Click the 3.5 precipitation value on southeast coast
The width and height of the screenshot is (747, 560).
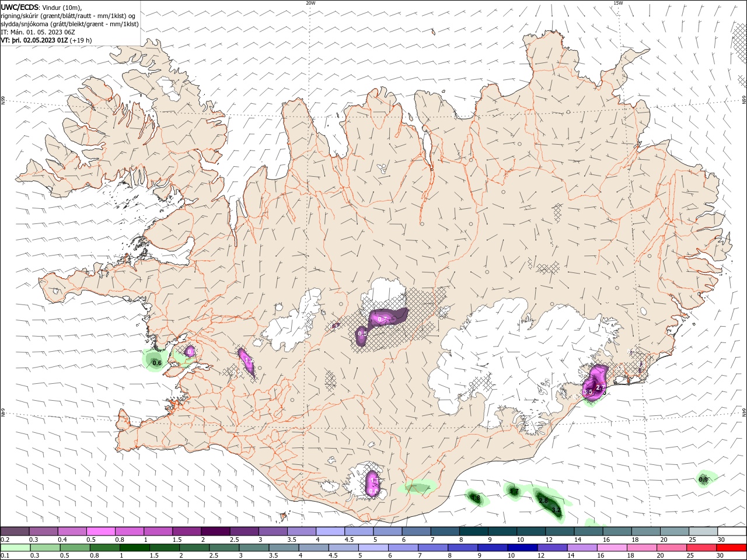tap(588, 393)
